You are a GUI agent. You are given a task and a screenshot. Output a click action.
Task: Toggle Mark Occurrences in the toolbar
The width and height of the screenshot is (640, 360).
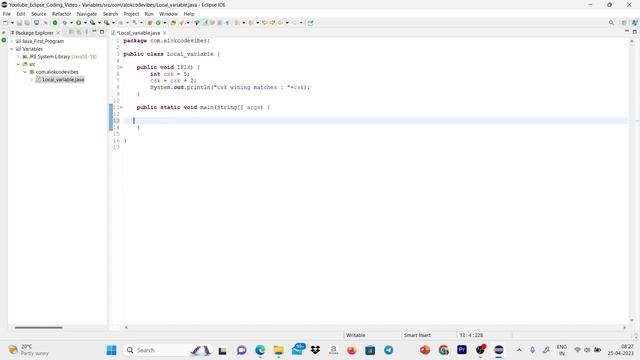tap(205, 23)
